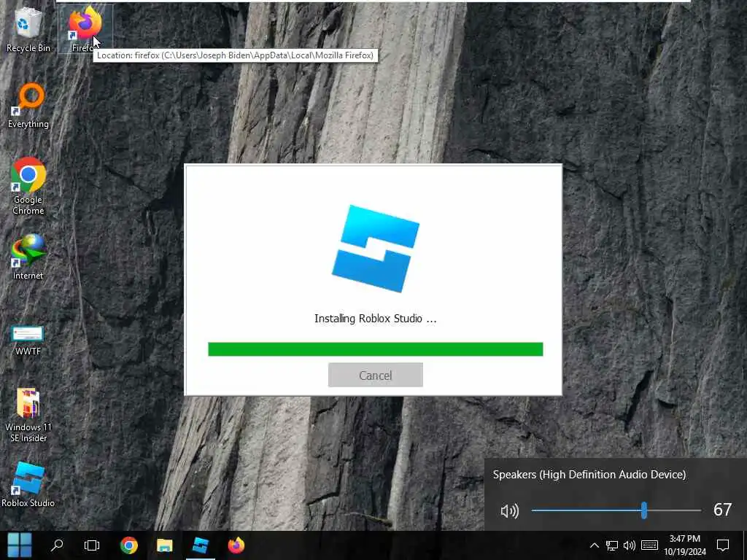747x560 pixels.
Task: Select the WWTF desktop icon
Action: click(x=28, y=341)
